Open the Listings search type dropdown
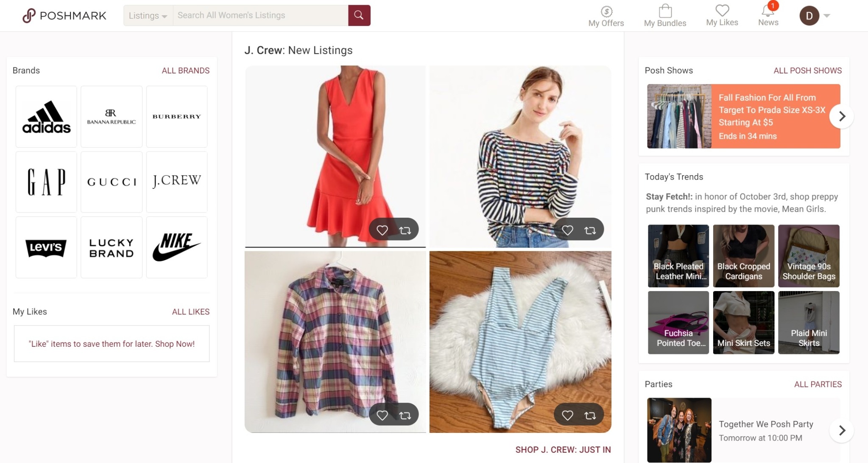 pos(148,16)
